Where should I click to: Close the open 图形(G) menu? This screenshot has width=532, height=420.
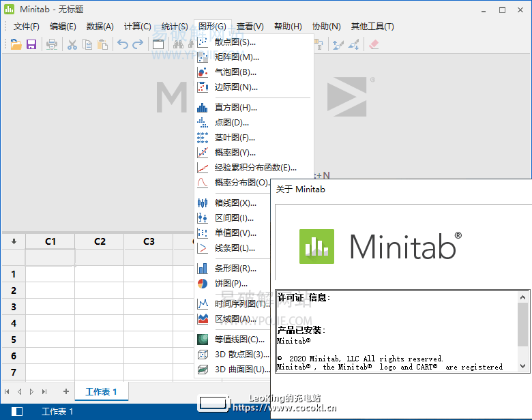212,27
